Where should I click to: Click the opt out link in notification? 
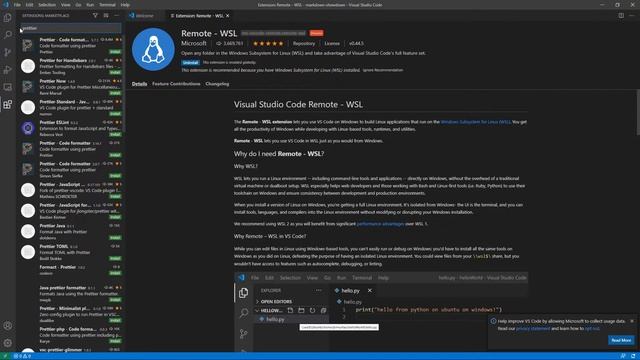(592, 329)
